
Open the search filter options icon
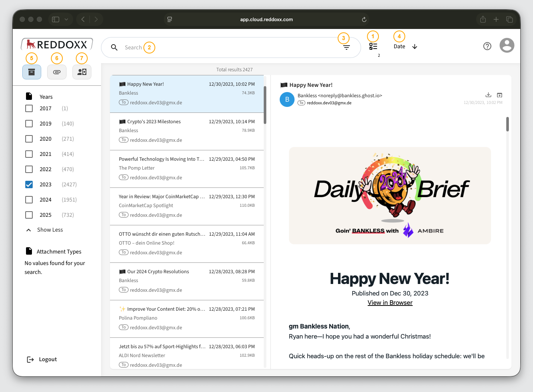tap(346, 48)
